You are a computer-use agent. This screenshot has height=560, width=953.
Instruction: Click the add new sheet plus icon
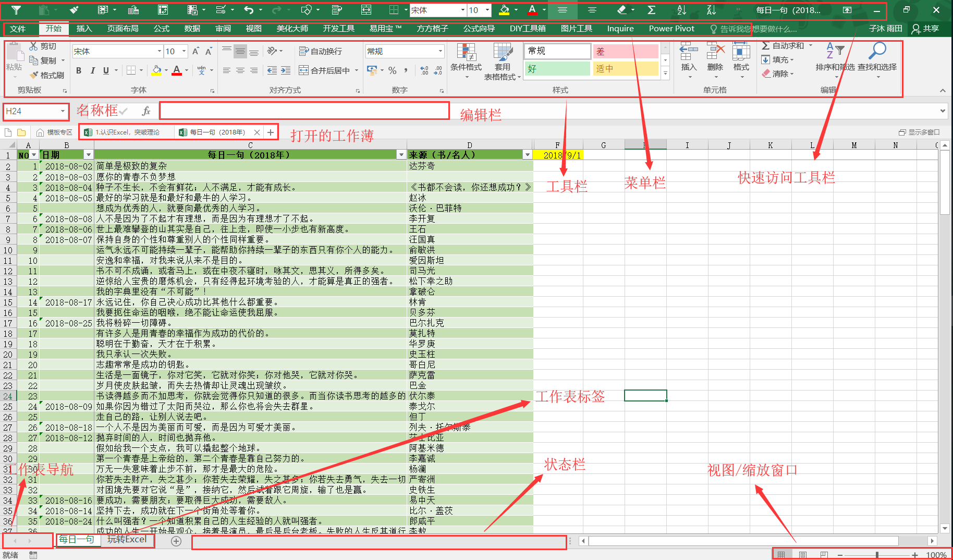[x=176, y=541]
